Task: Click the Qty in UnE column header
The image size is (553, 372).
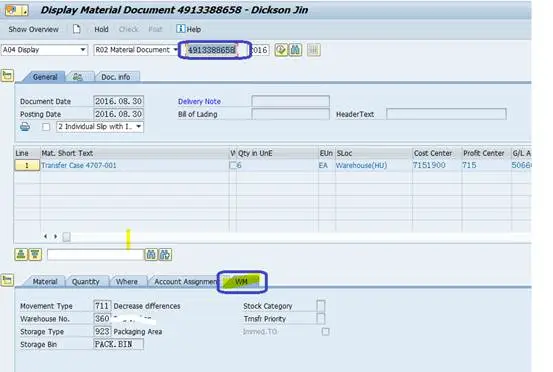Action: pyautogui.click(x=277, y=153)
